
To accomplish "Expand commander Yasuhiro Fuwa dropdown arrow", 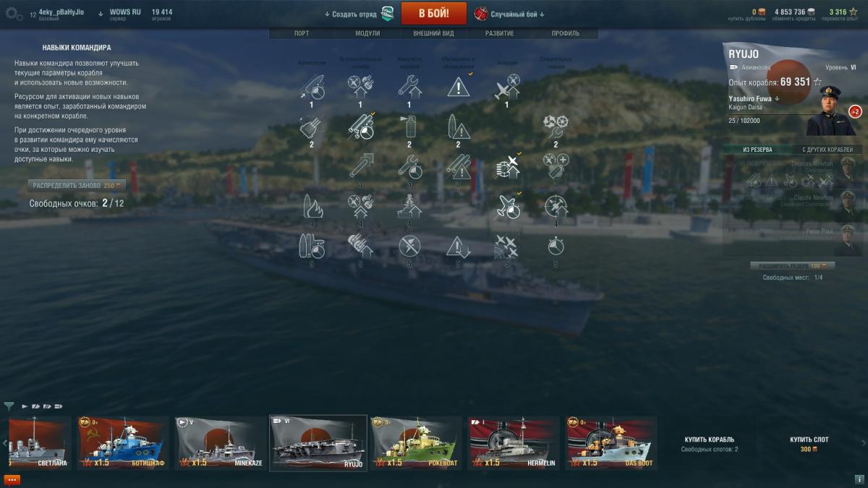I will point(778,98).
